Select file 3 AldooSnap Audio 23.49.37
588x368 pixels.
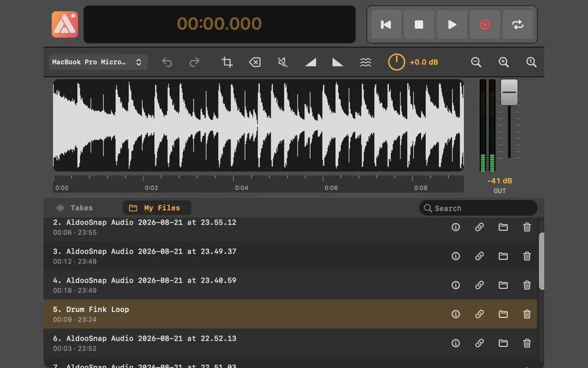(290, 256)
